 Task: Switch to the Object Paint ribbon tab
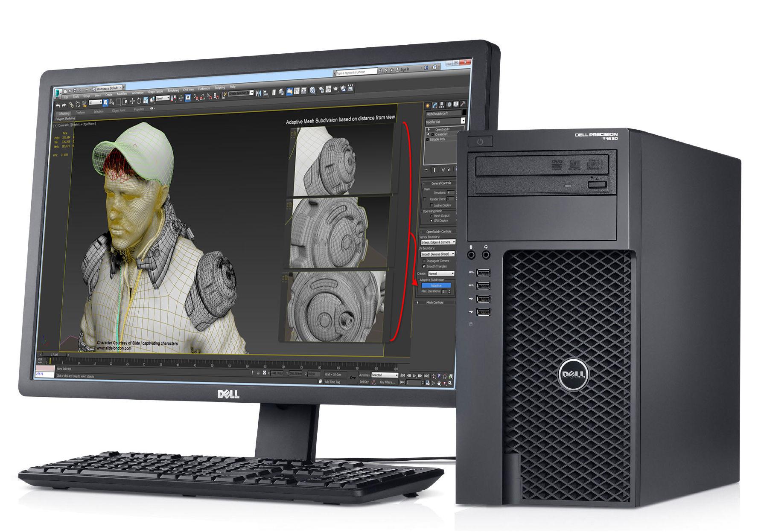tap(119, 110)
